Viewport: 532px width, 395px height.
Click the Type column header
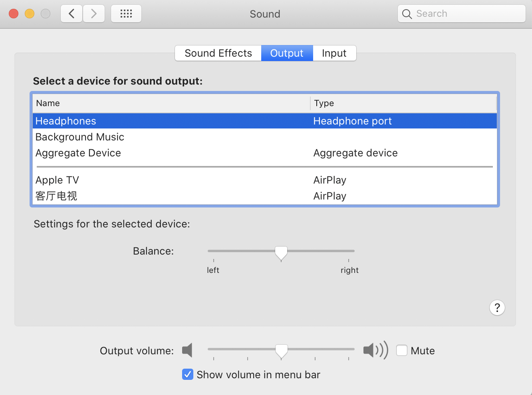tap(324, 103)
